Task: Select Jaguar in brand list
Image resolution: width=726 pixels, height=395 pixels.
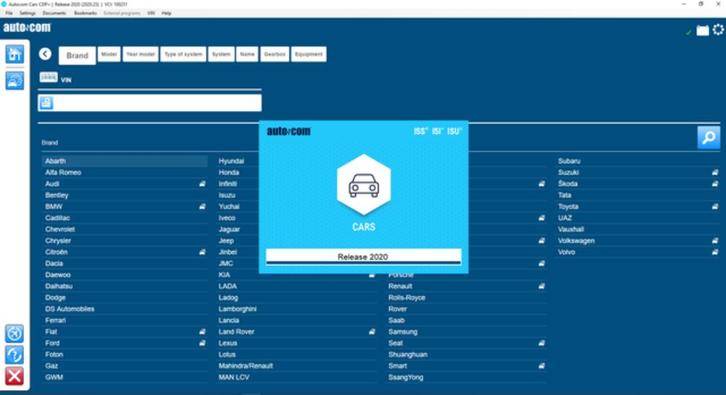Action: point(229,229)
